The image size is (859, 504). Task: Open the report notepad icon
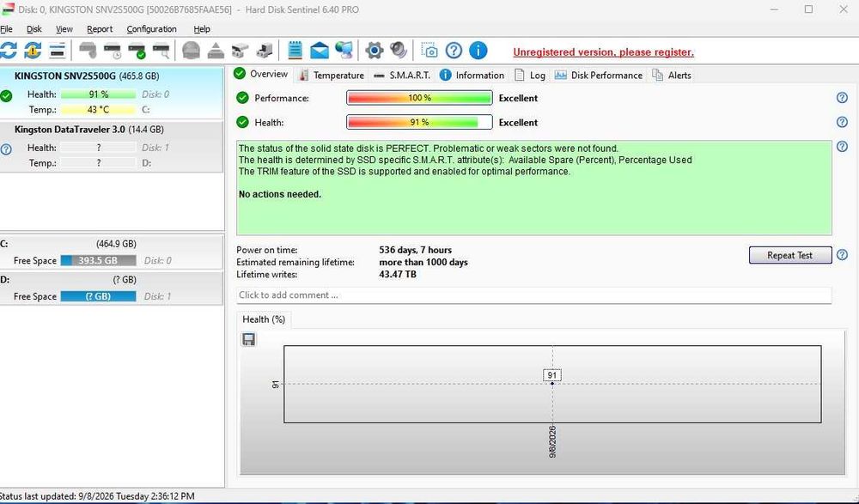click(x=295, y=51)
